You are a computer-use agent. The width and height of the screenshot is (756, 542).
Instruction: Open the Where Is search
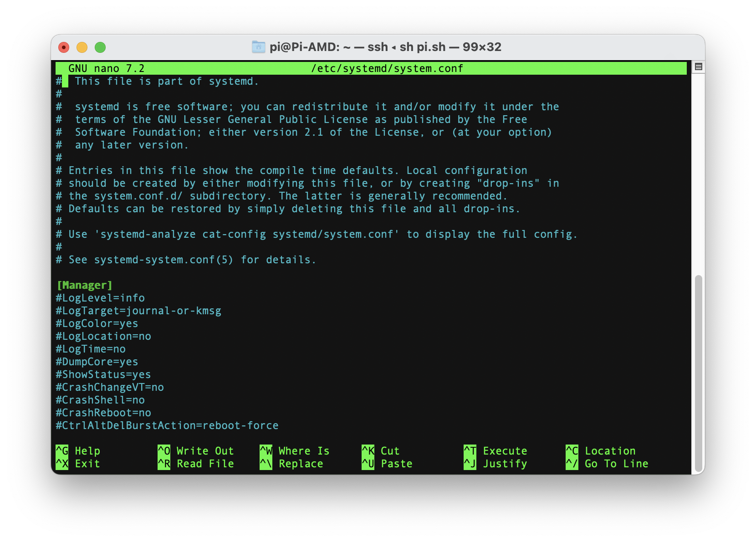click(x=296, y=451)
